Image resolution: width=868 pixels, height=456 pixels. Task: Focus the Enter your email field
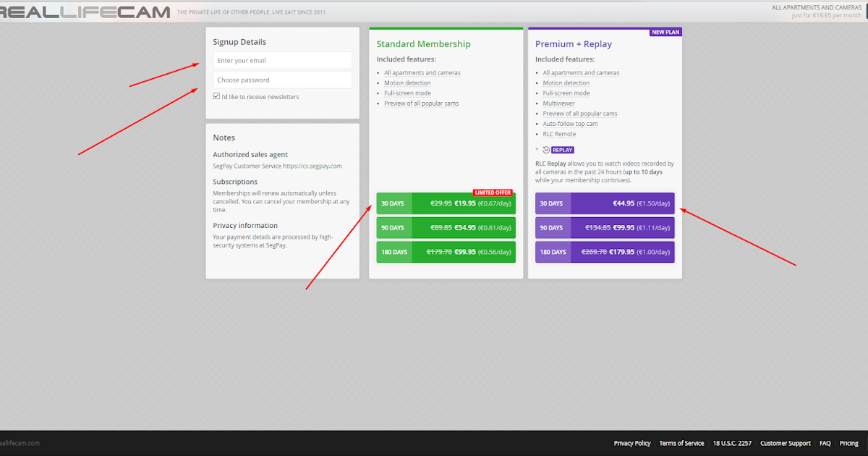(282, 60)
